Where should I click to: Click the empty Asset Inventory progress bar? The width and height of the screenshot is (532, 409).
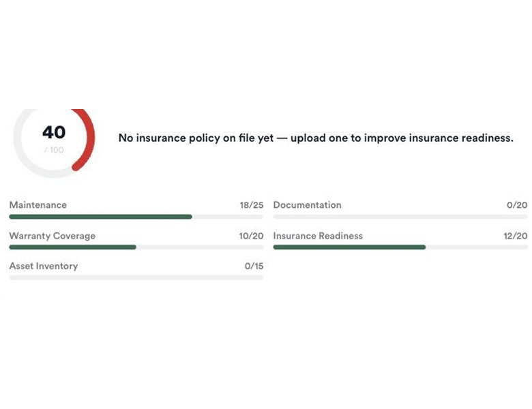tap(136, 277)
